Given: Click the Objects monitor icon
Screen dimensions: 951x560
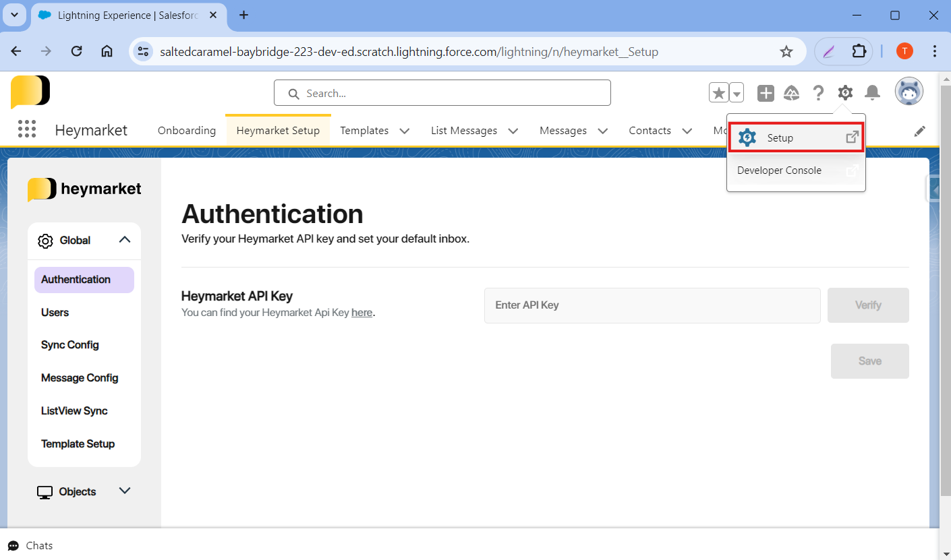Looking at the screenshot, I should pyautogui.click(x=45, y=493).
